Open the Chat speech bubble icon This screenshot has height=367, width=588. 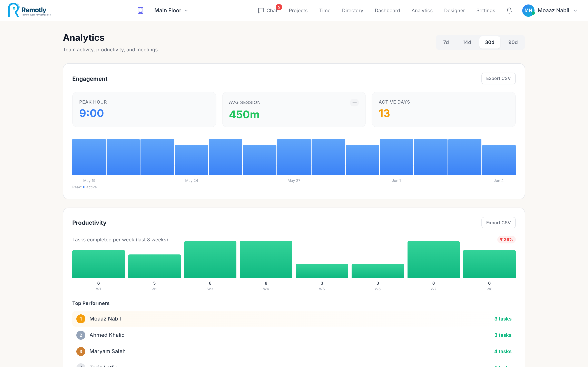pyautogui.click(x=261, y=10)
